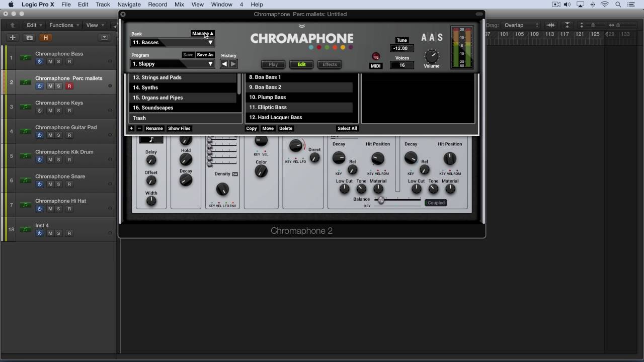The width and height of the screenshot is (644, 362).
Task: Click Select All under program list
Action: click(x=347, y=128)
